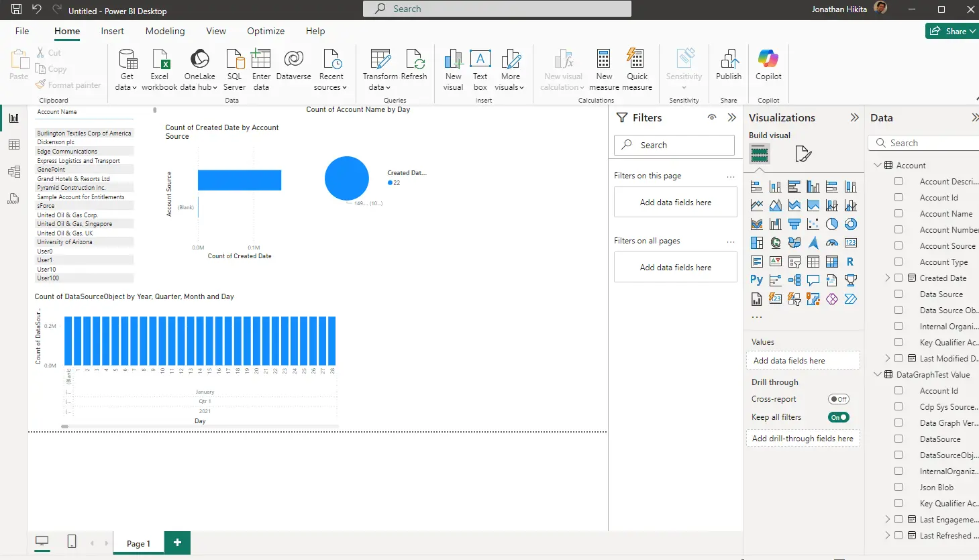979x560 pixels.
Task: Turn off Keep all filters
Action: [x=838, y=416]
